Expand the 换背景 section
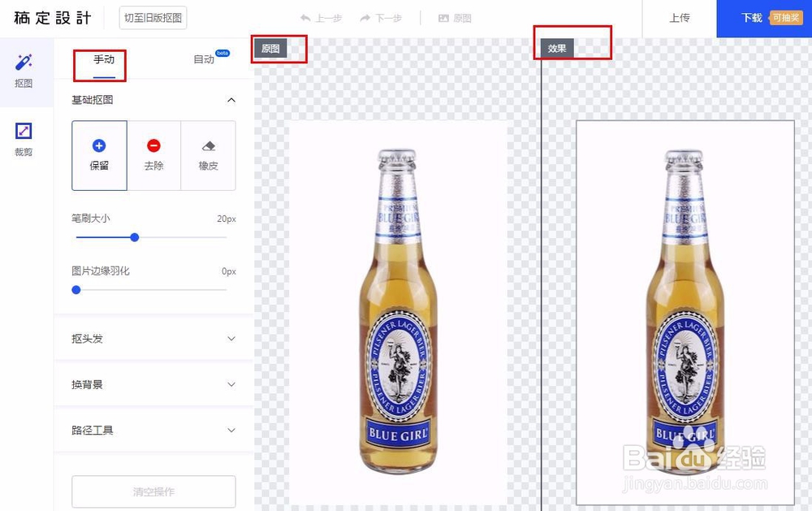 (153, 384)
